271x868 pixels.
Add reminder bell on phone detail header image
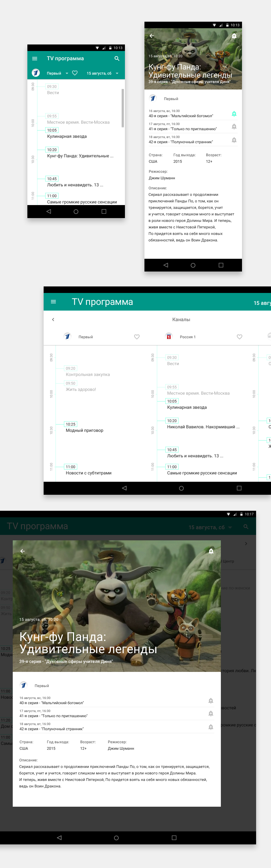pyautogui.click(x=234, y=36)
